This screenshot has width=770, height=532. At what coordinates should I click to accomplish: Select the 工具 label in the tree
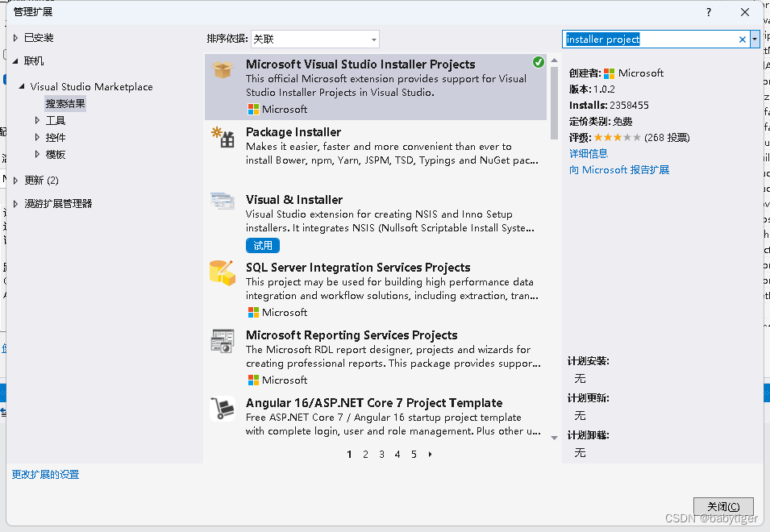pyautogui.click(x=56, y=120)
